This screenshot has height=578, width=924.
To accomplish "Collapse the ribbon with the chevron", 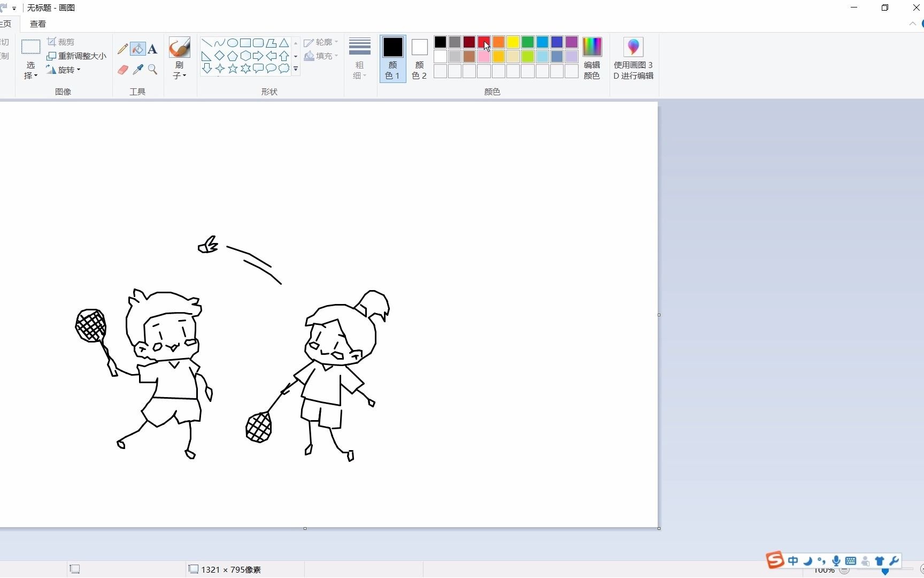I will [x=912, y=24].
